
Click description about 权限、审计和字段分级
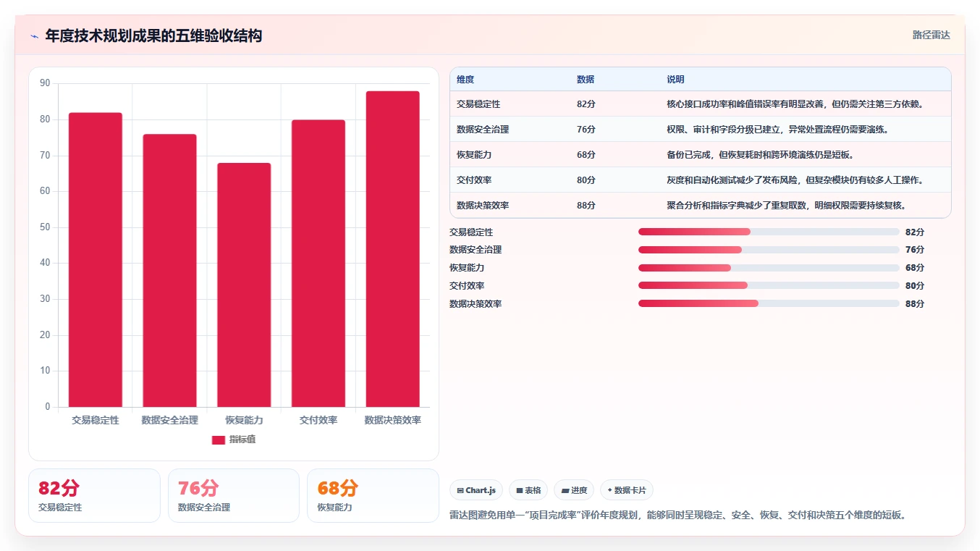coord(777,130)
